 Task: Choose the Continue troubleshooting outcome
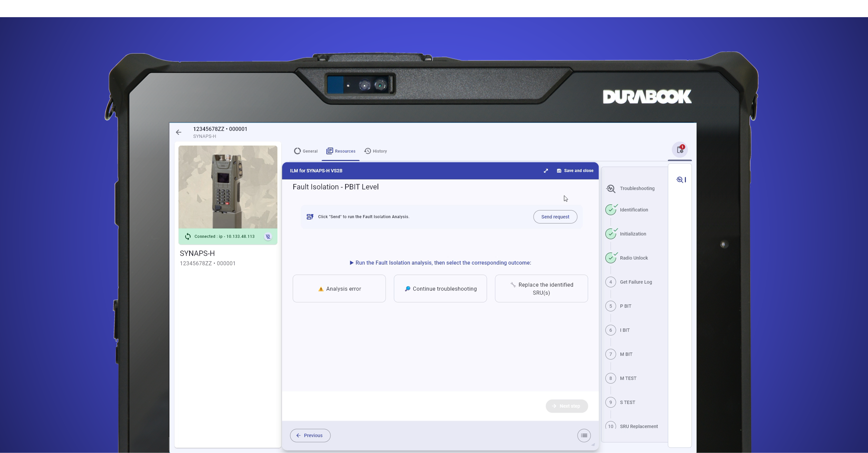coord(440,288)
